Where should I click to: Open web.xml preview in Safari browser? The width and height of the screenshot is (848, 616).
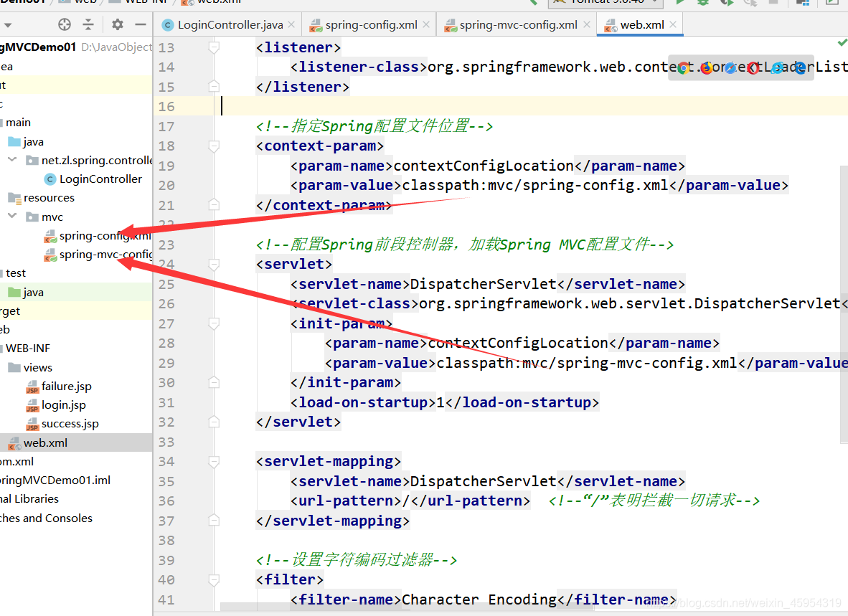pyautogui.click(x=730, y=67)
